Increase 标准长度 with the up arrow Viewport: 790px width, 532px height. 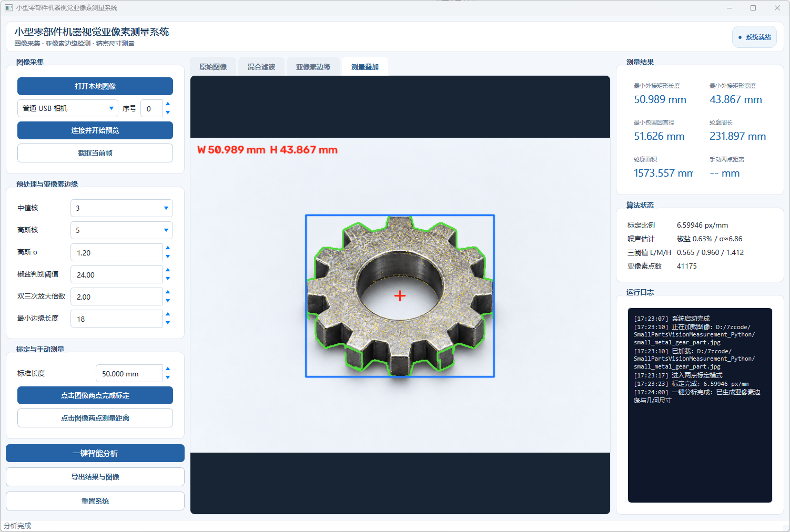point(168,369)
